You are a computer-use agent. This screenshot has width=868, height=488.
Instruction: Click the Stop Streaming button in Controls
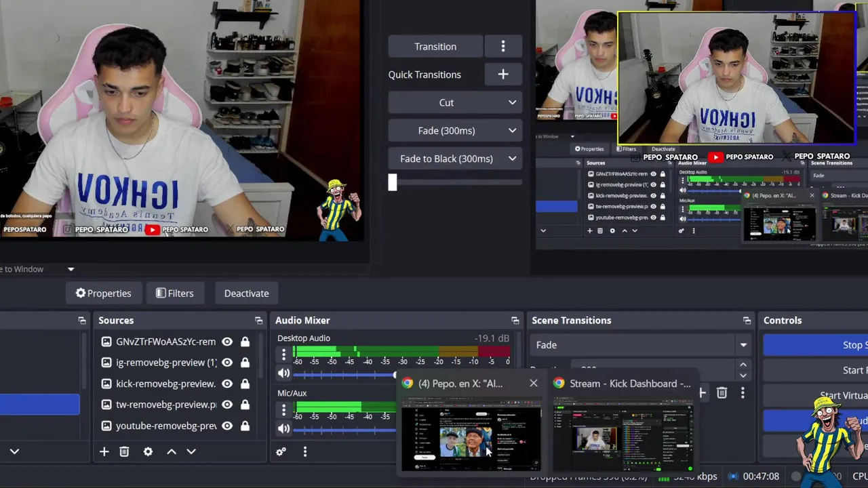tap(816, 345)
